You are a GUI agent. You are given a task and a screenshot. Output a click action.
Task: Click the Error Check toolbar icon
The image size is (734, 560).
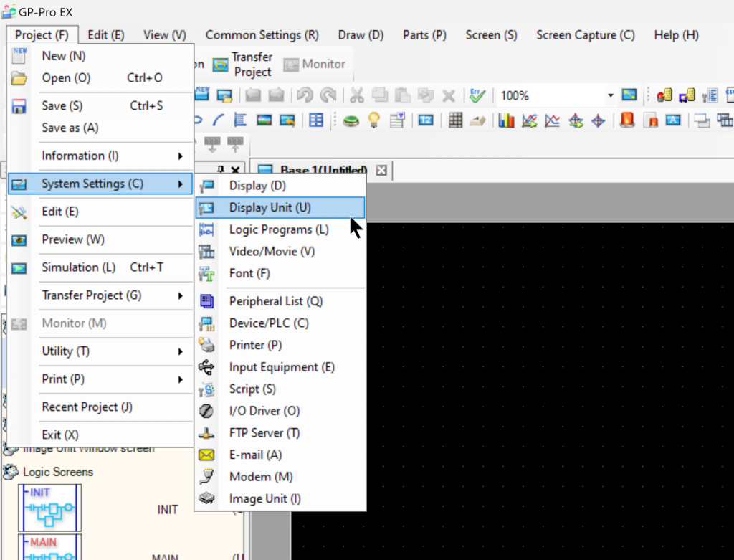click(x=478, y=96)
